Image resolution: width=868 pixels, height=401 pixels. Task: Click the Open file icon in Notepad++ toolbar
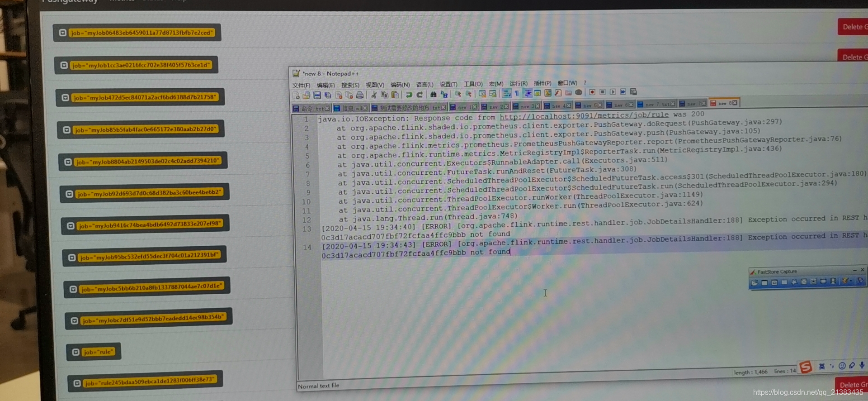(x=306, y=95)
